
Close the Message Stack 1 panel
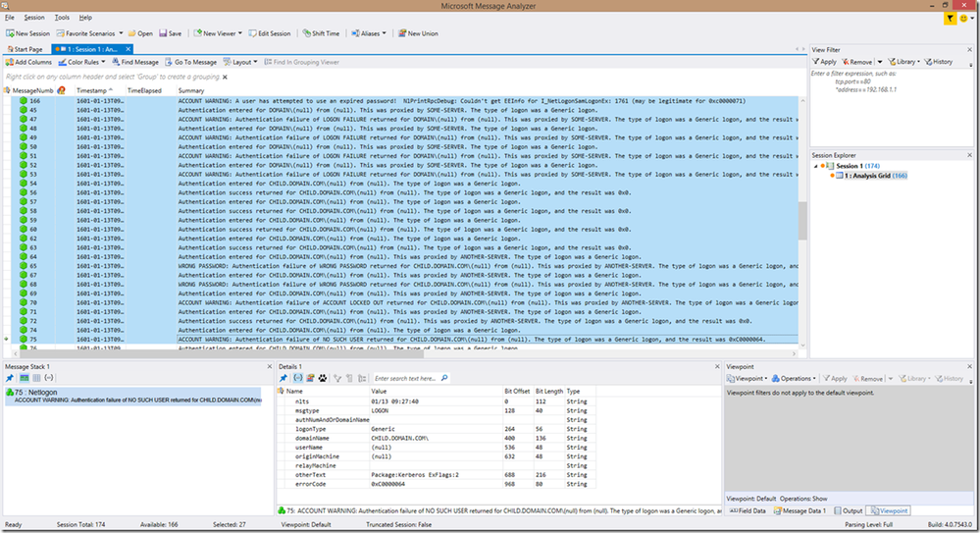coord(270,366)
